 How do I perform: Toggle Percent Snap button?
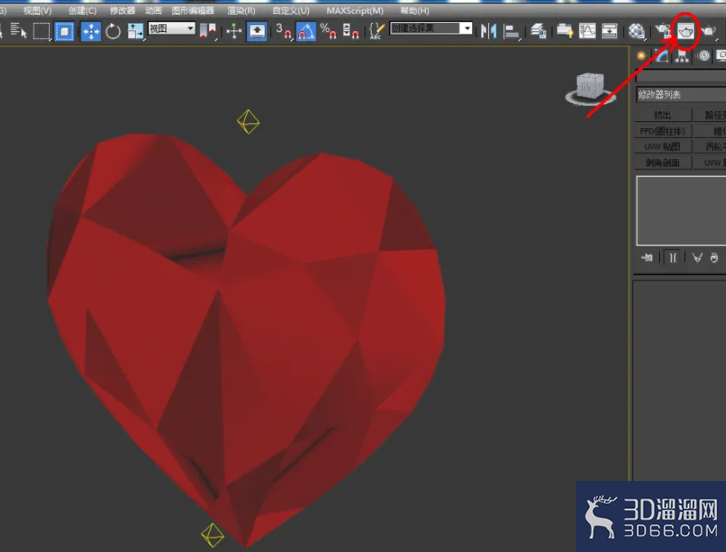point(328,31)
